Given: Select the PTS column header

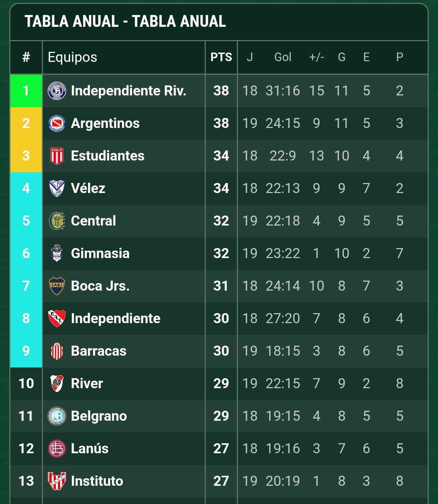Looking at the screenshot, I should tap(221, 57).
